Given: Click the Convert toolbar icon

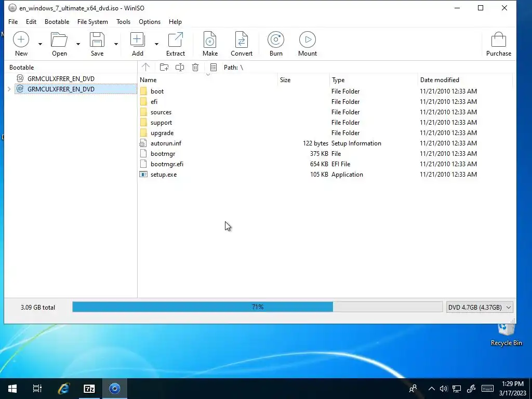Looking at the screenshot, I should click(242, 39).
